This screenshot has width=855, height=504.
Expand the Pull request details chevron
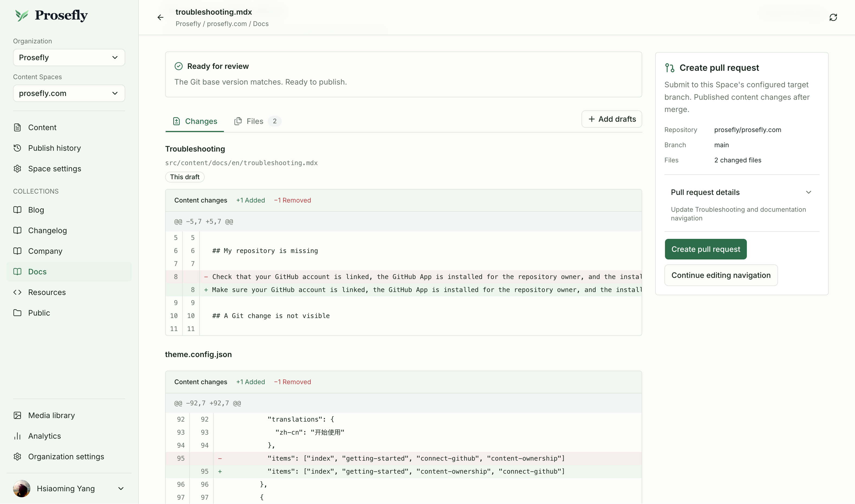click(x=808, y=192)
